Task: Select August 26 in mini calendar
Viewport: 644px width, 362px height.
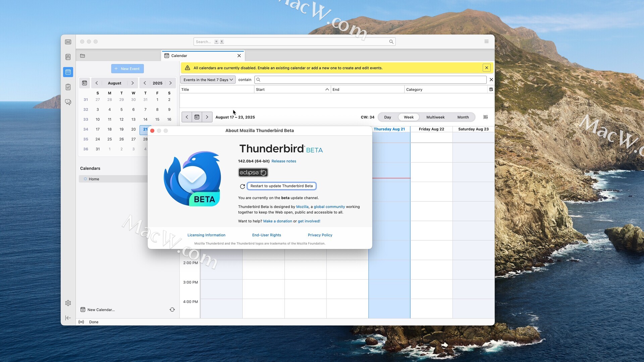Action: pyautogui.click(x=121, y=139)
